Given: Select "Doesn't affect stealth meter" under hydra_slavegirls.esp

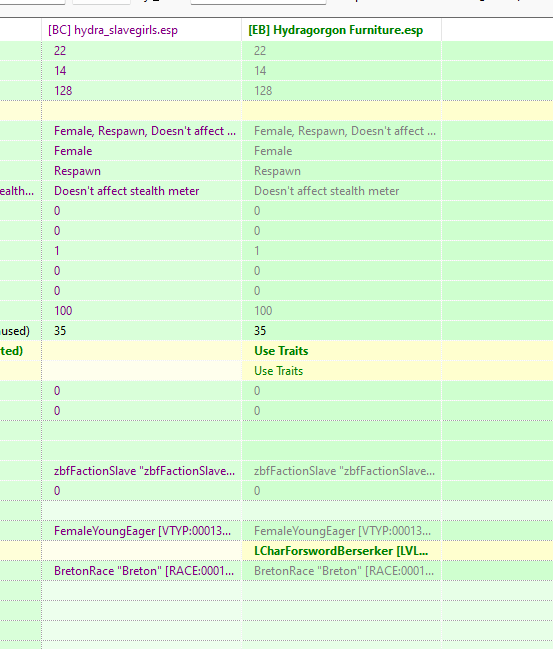Looking at the screenshot, I should point(127,191).
